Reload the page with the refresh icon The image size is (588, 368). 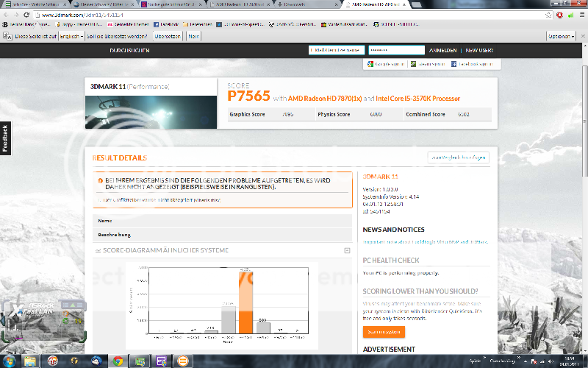coord(26,15)
